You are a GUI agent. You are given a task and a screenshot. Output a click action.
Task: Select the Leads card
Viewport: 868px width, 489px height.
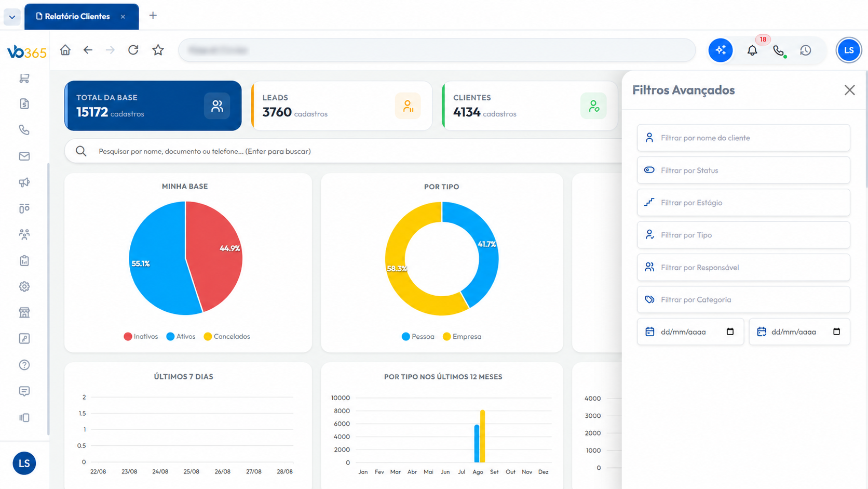point(342,105)
